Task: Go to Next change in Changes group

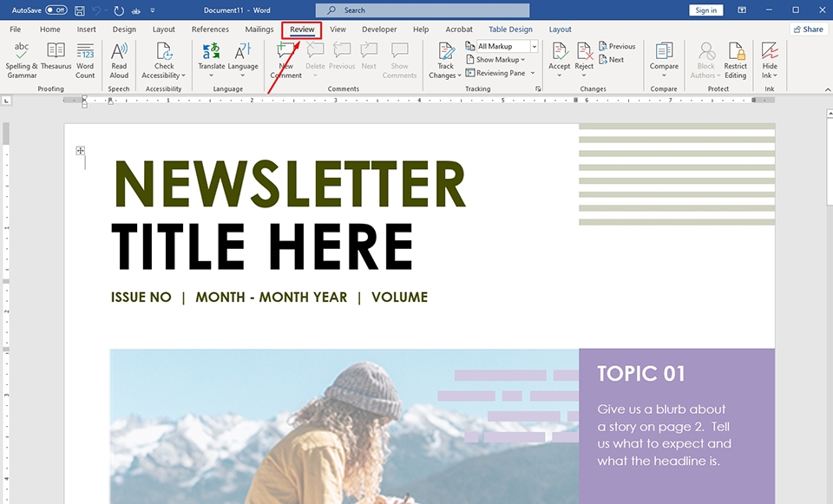Action: coord(612,60)
